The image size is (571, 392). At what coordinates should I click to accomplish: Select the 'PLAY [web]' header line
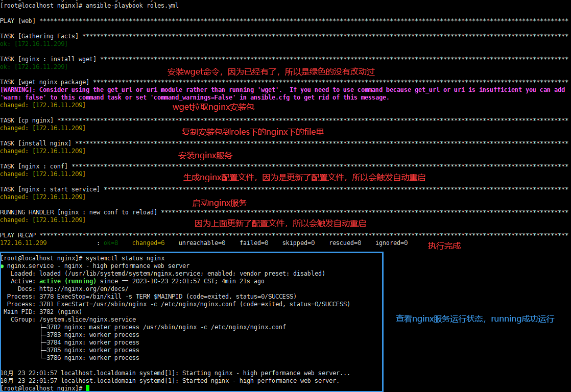click(x=284, y=21)
